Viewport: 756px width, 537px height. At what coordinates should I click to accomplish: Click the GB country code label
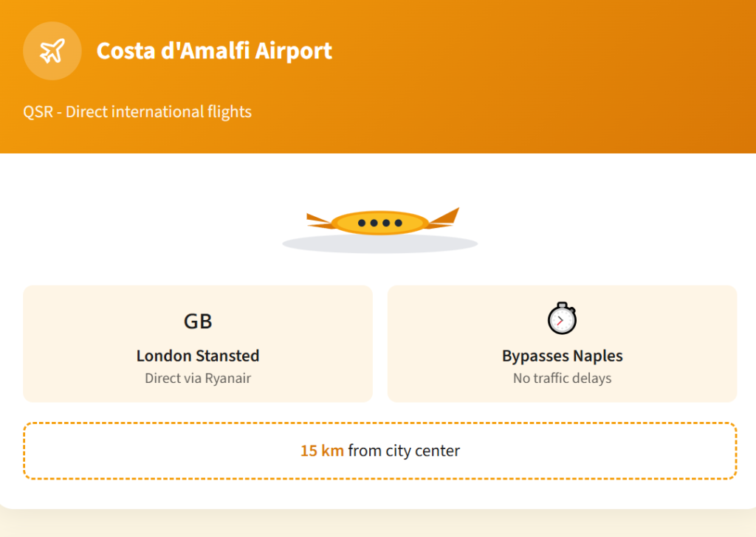198,321
